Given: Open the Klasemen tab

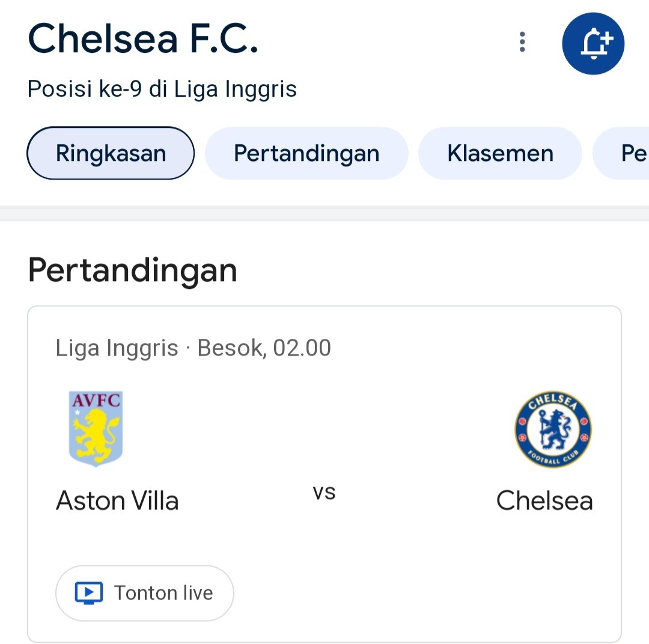Looking at the screenshot, I should pyautogui.click(x=500, y=153).
